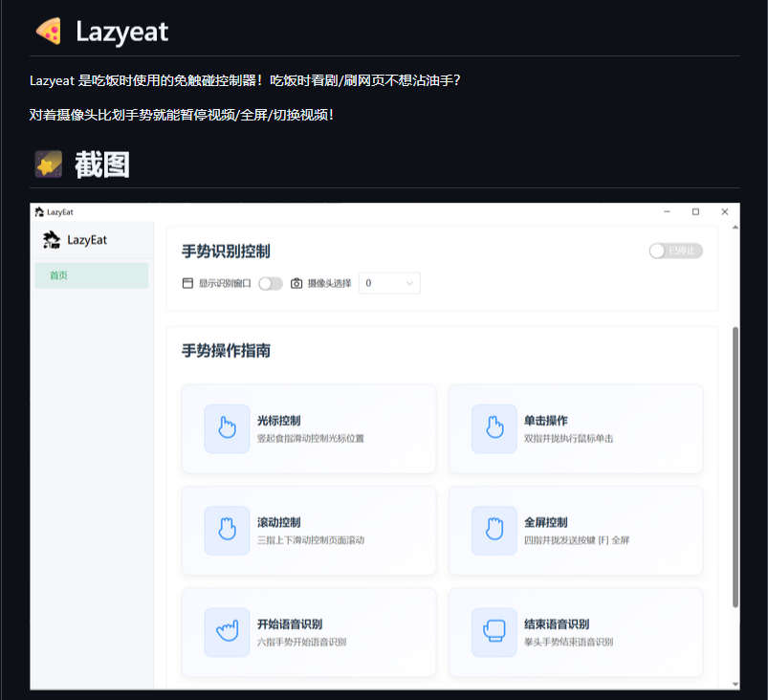
Task: Click the window icon beside 显示识别窗口
Action: 187,283
